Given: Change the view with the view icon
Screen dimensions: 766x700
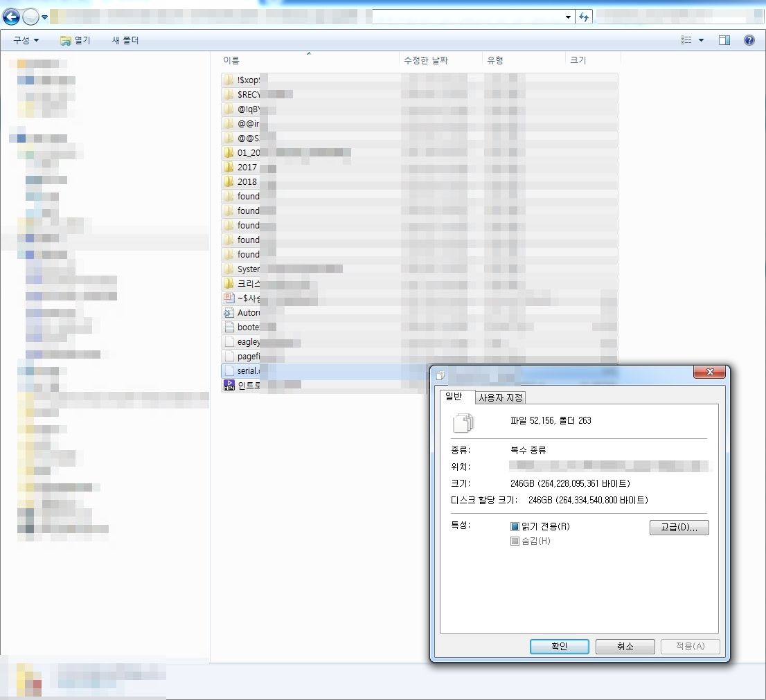Looking at the screenshot, I should click(x=686, y=40).
